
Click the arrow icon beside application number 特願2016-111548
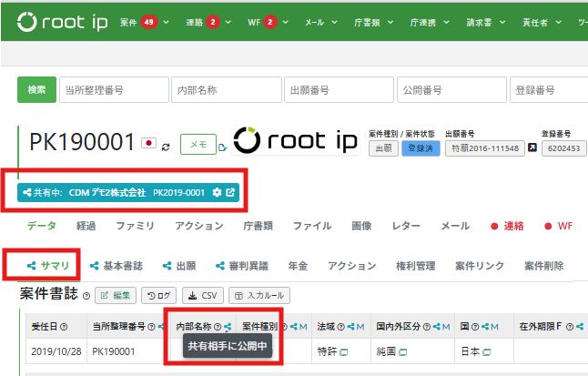click(532, 147)
